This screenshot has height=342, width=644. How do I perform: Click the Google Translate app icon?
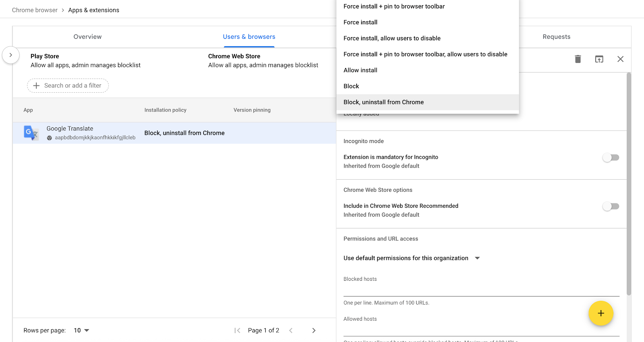click(x=31, y=133)
